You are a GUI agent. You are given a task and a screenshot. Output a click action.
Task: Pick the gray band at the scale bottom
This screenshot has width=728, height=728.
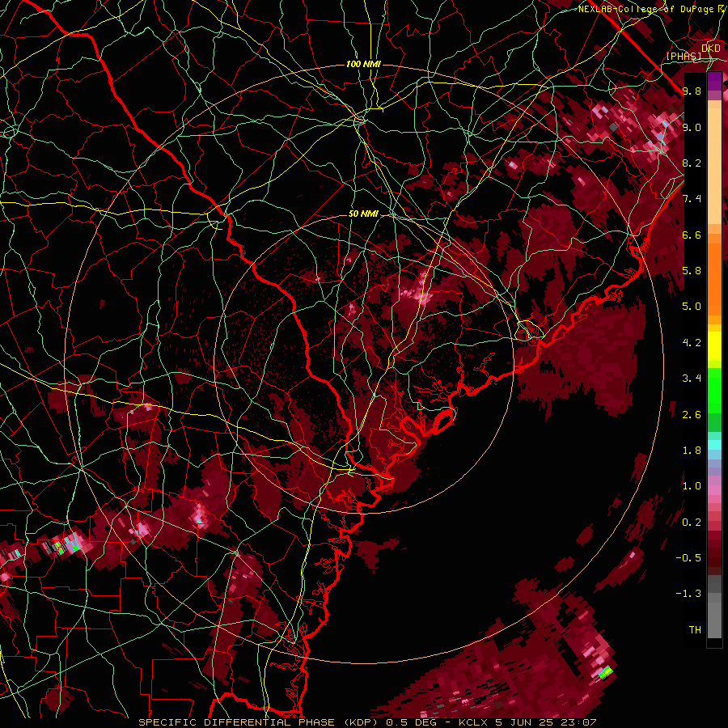714,607
